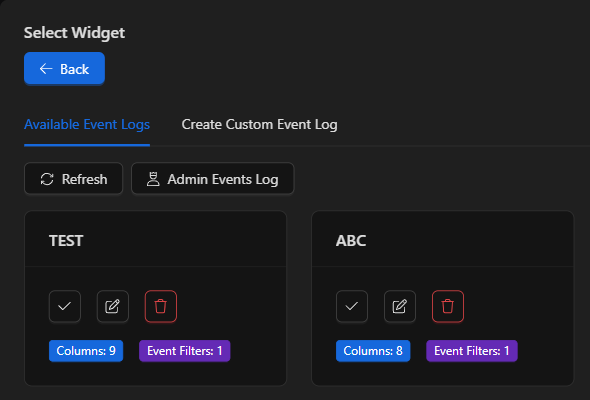Open Create Custom Event Log tab

[x=260, y=125]
